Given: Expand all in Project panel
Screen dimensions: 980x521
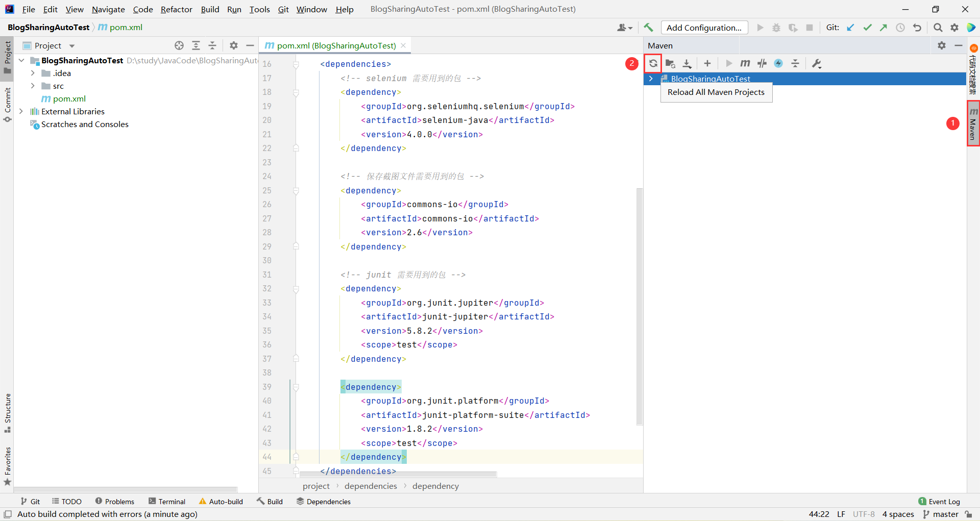Looking at the screenshot, I should coord(196,45).
